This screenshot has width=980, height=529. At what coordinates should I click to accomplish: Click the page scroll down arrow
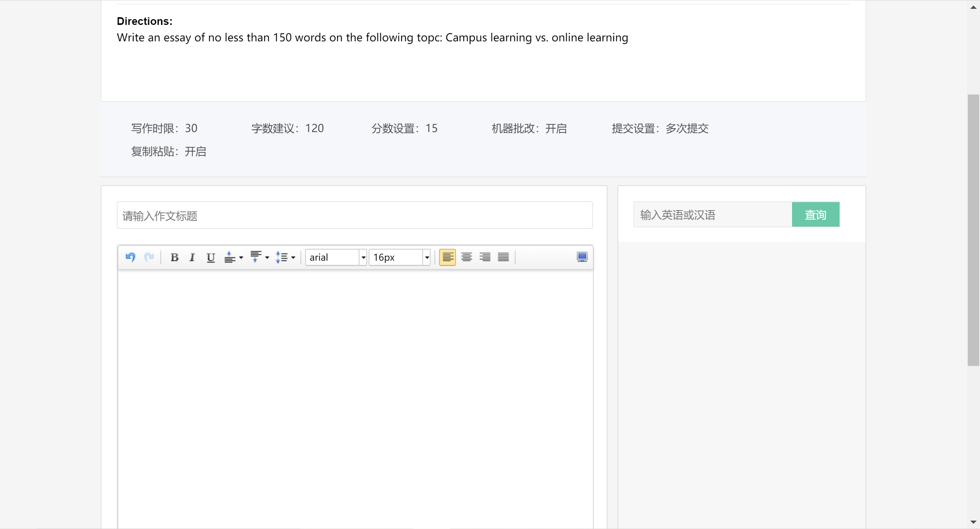[973, 522]
